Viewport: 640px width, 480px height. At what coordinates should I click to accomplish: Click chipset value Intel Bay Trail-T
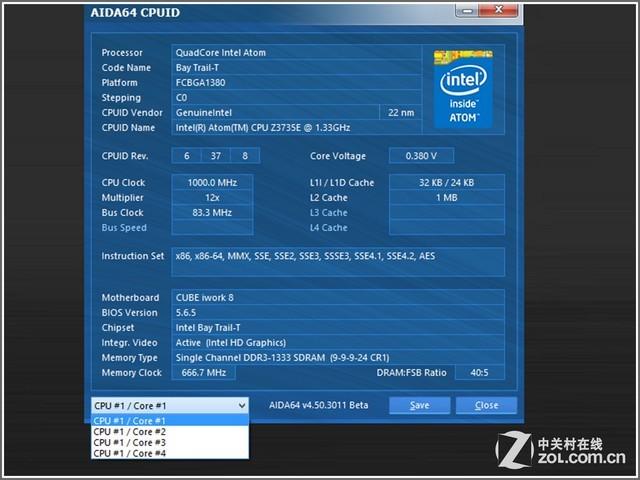click(338, 328)
